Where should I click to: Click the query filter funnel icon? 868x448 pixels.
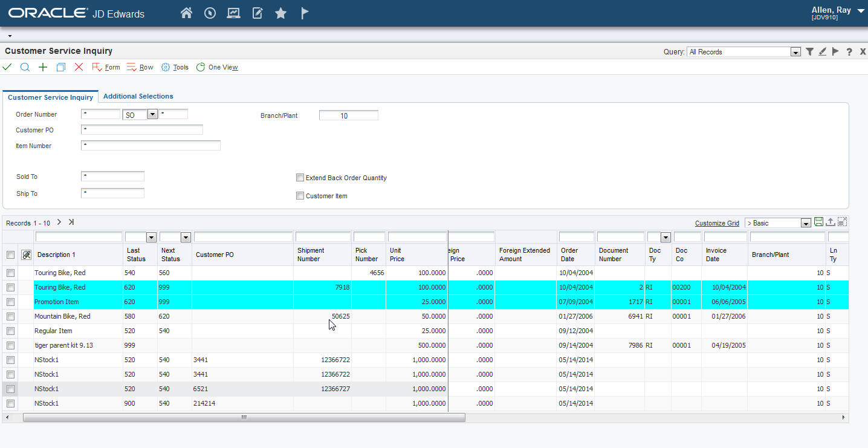click(x=810, y=51)
